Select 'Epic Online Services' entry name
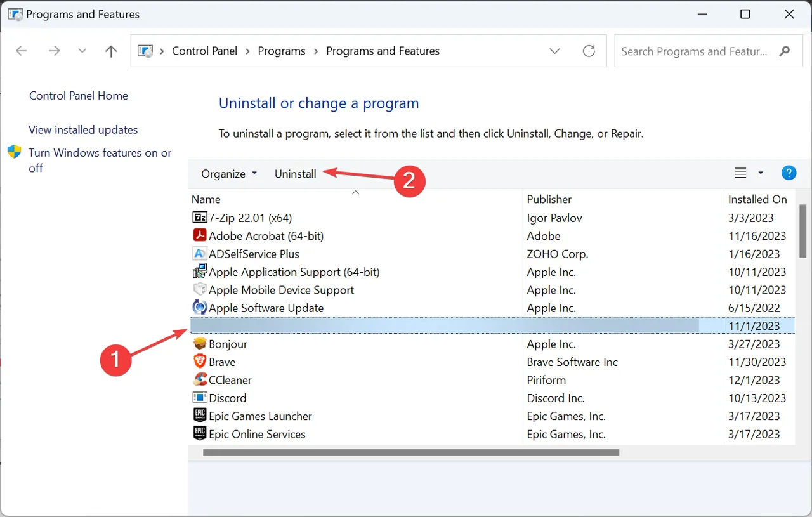 258,435
